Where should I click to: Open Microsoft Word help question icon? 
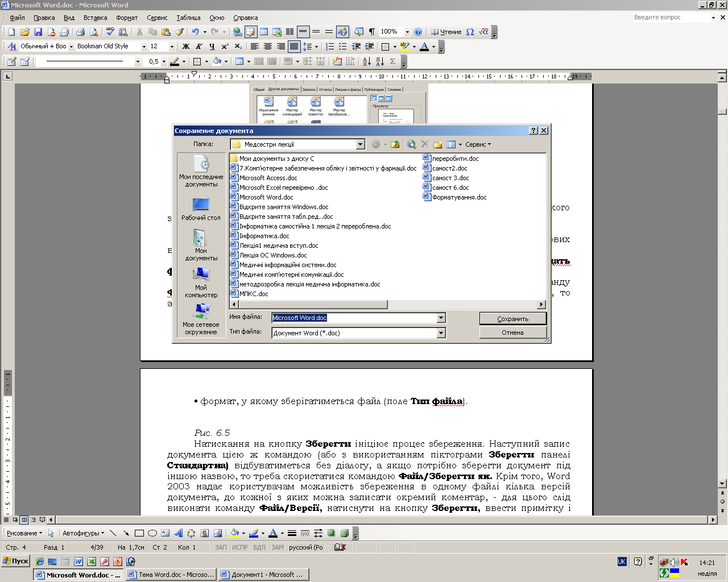(x=418, y=32)
